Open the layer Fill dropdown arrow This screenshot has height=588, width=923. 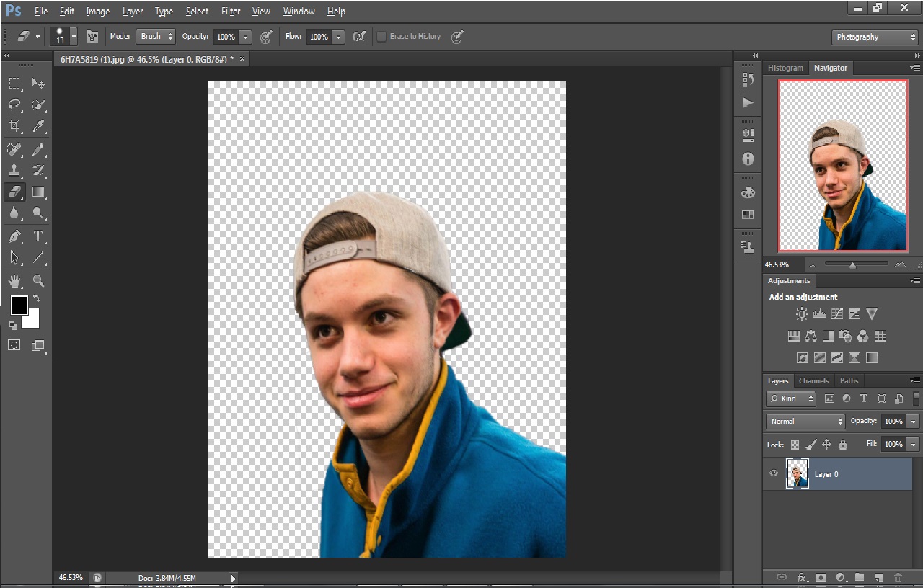[914, 445]
